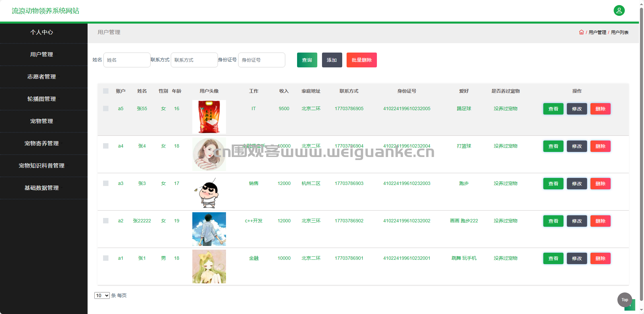Click the 是否养过宠物 column header
Viewport: 644px width, 314px height.
tap(506, 91)
